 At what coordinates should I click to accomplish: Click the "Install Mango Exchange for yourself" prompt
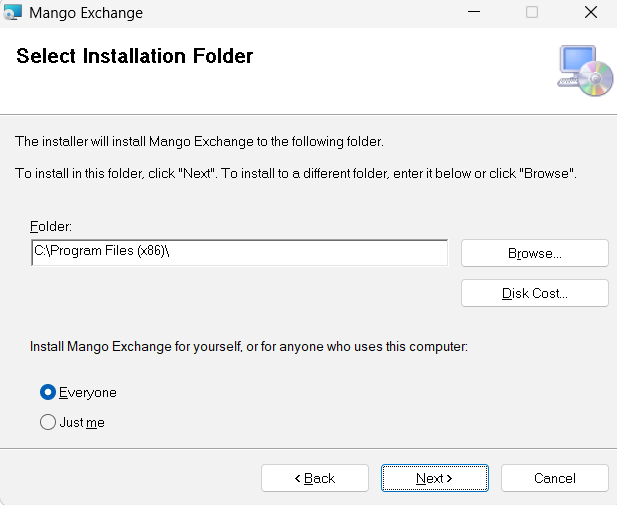[248, 347]
